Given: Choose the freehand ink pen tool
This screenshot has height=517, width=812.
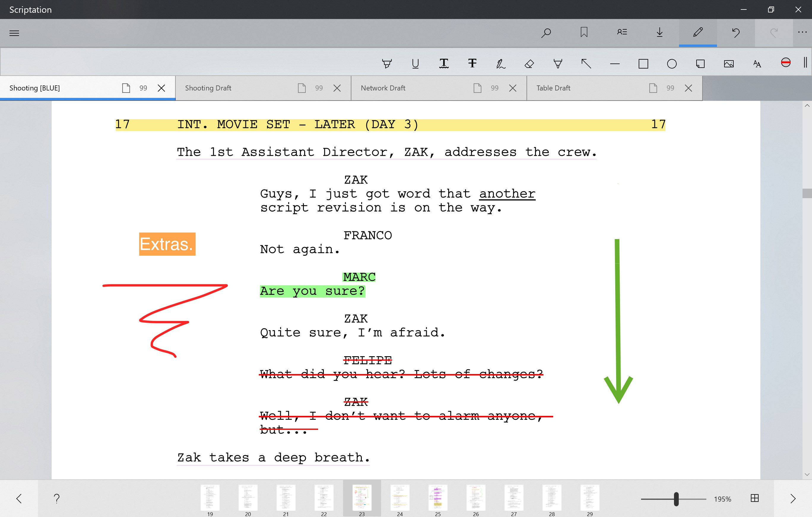Looking at the screenshot, I should click(500, 63).
